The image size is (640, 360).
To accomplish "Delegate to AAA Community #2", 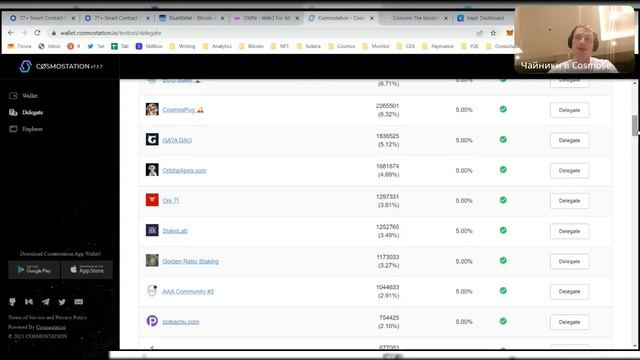I will (x=569, y=291).
